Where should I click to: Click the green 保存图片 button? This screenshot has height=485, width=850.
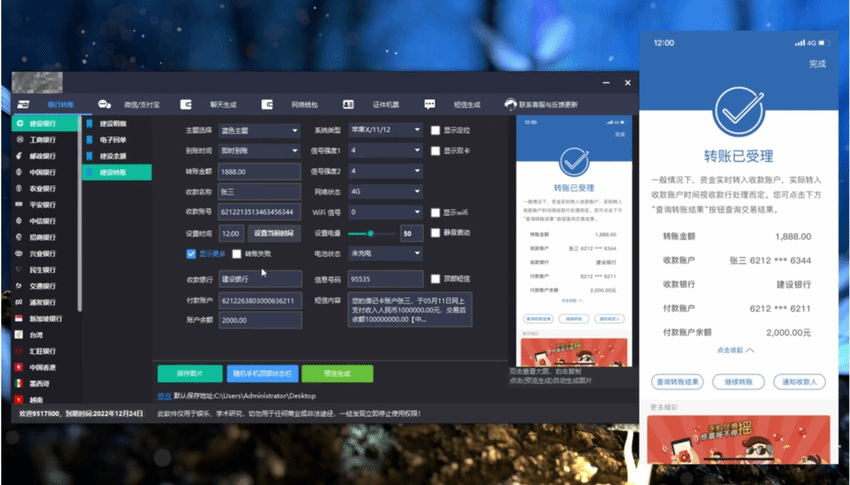(x=190, y=373)
